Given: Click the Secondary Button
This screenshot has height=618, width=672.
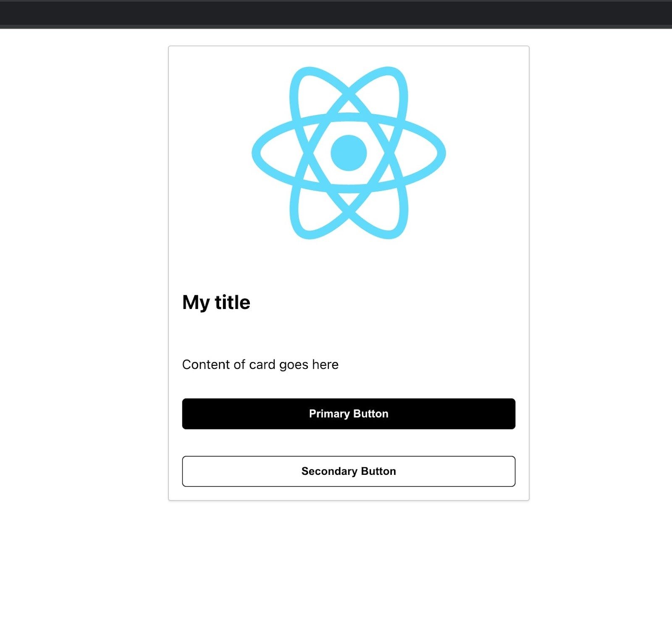Looking at the screenshot, I should pos(349,471).
